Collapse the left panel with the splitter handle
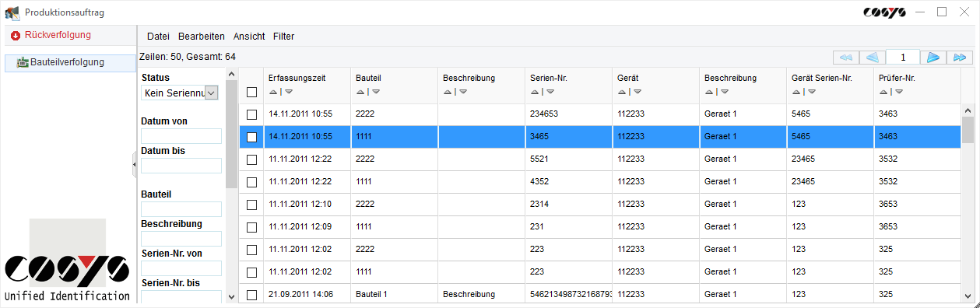Viewport: 980px width, 308px height. pyautogui.click(x=135, y=165)
